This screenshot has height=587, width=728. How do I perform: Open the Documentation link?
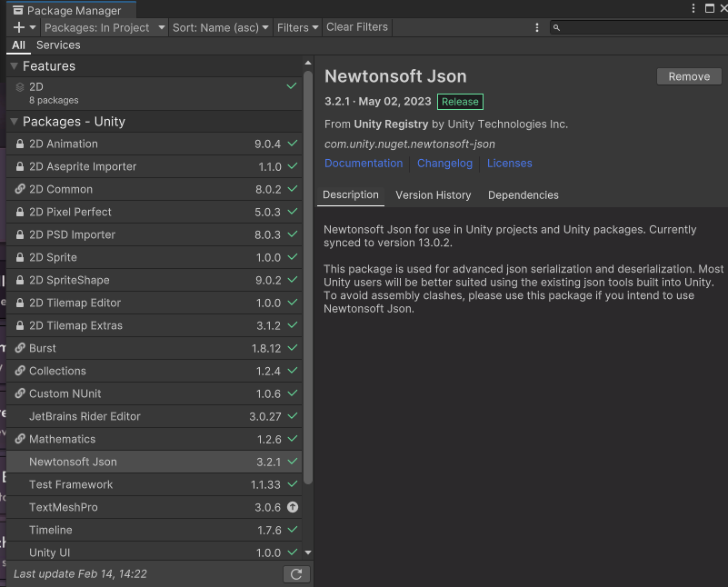pyautogui.click(x=364, y=164)
